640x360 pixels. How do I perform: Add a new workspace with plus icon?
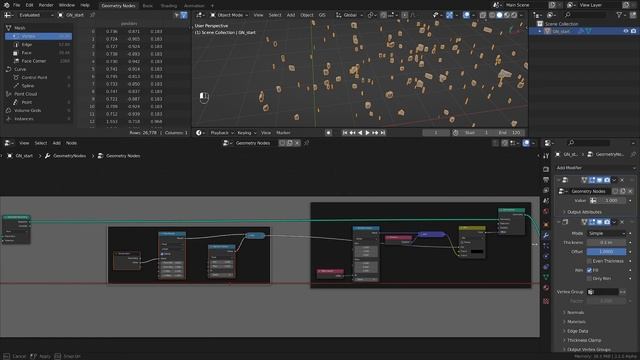point(212,6)
